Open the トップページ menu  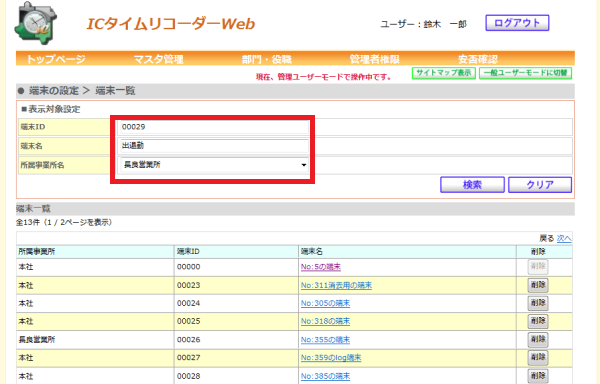point(55,59)
